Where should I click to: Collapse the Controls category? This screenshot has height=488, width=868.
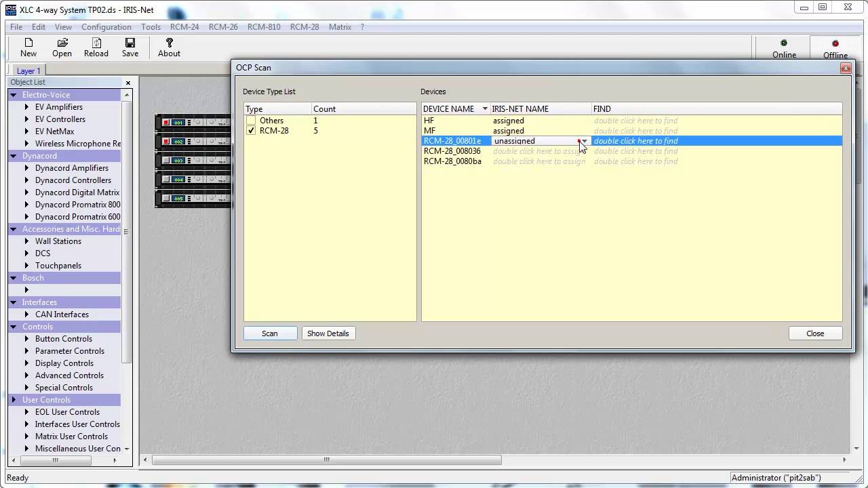(x=14, y=327)
